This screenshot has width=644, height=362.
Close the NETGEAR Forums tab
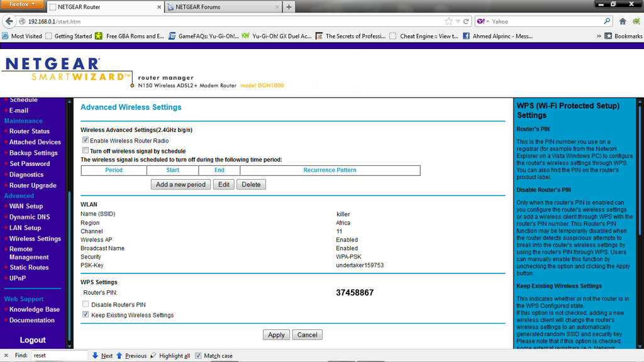coord(277,7)
